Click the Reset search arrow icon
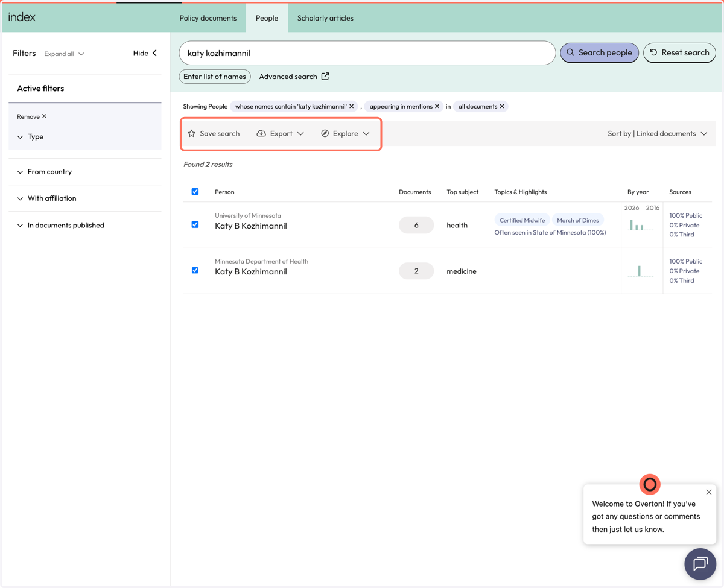This screenshot has height=588, width=724. pyautogui.click(x=653, y=52)
